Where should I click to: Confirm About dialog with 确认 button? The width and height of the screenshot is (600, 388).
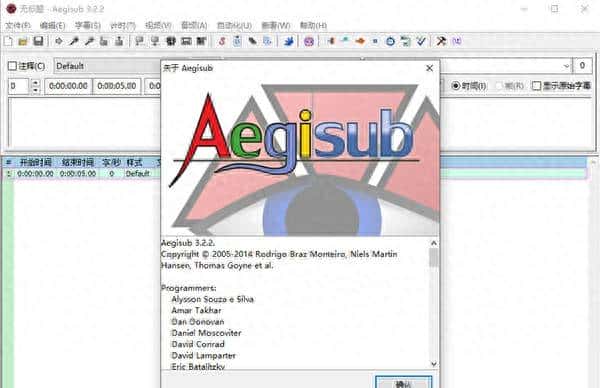(404, 382)
